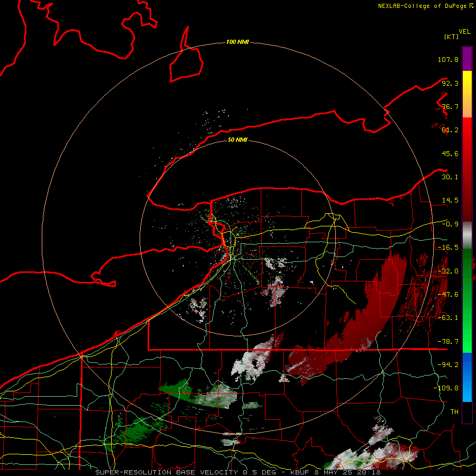Click the 107.8 legend value
The width and height of the screenshot is (476, 476).
coord(448,59)
